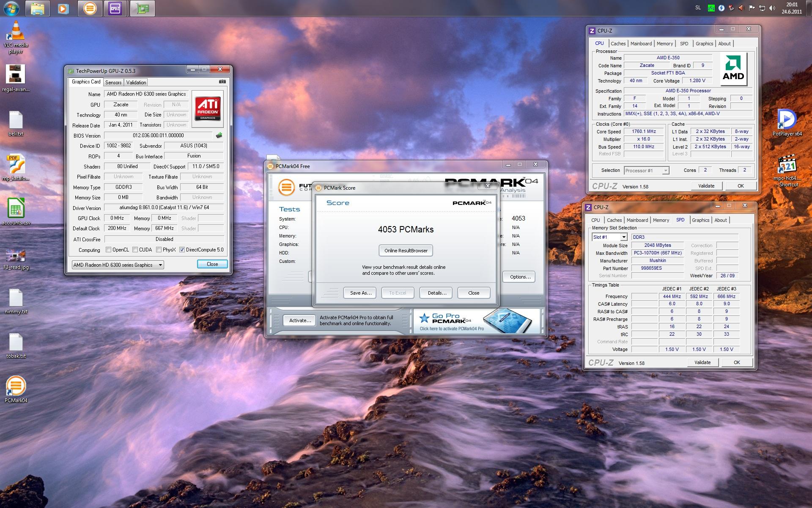Toggle DirectCompute 5.0 checkbox
The width and height of the screenshot is (812, 508).
coord(182,250)
